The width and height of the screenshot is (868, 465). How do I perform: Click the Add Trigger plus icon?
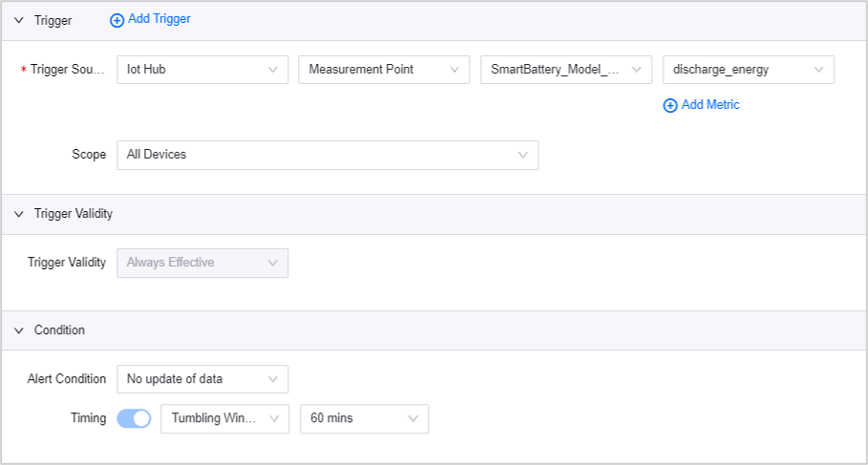click(117, 20)
